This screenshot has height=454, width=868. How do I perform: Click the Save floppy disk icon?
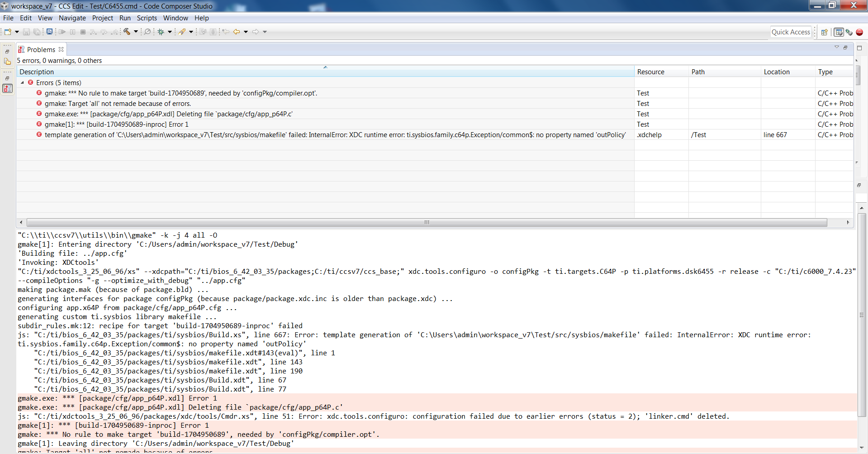(x=26, y=32)
